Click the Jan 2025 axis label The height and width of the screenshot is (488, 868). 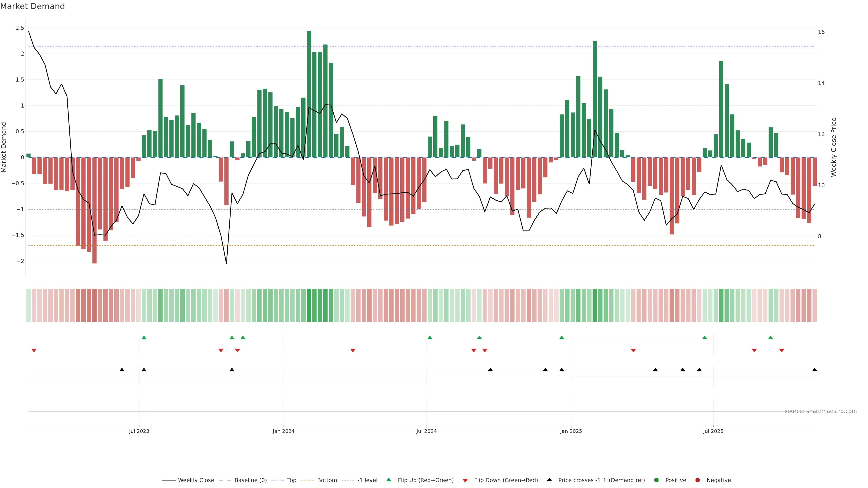(x=571, y=431)
